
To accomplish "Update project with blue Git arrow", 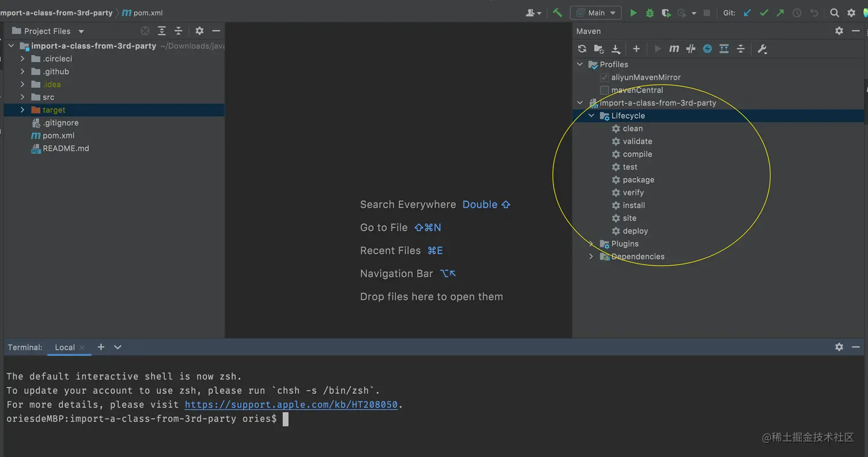I will (x=747, y=13).
